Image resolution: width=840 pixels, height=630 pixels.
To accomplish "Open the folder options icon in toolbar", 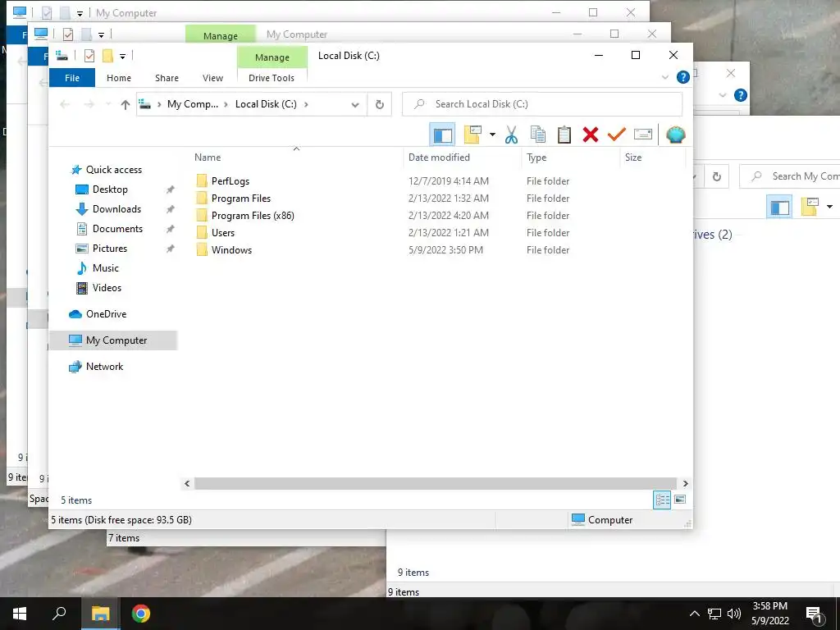I will click(x=472, y=135).
